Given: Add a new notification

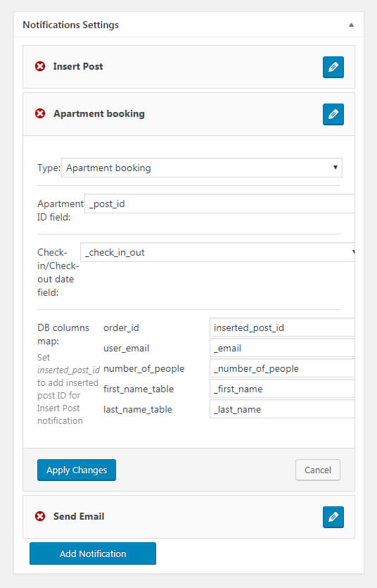Looking at the screenshot, I should pos(93,553).
